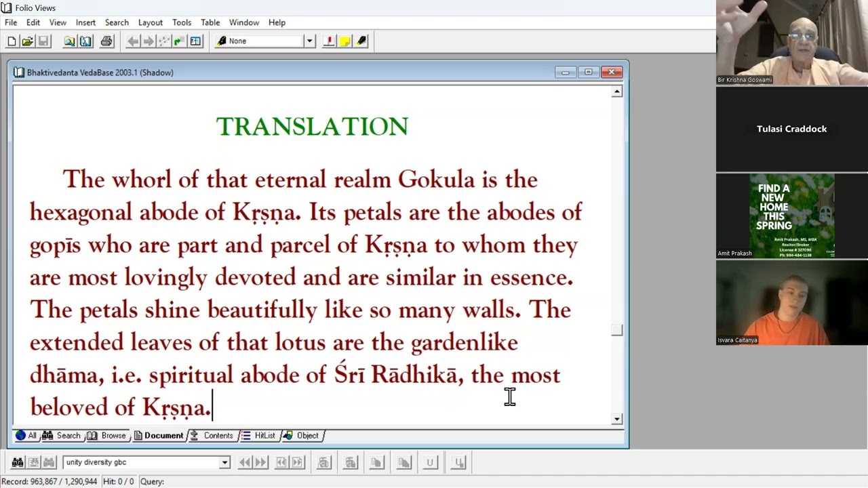Open the Edit menu

click(x=33, y=22)
